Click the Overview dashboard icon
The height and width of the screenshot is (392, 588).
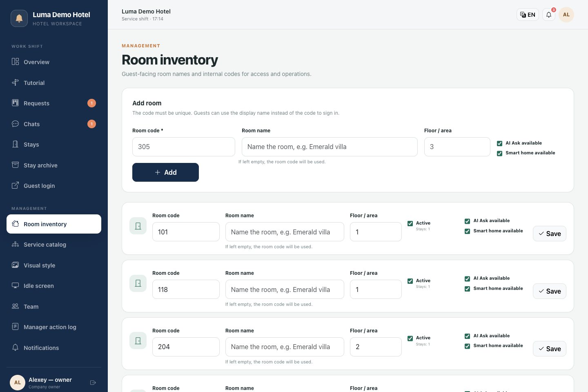(x=15, y=62)
